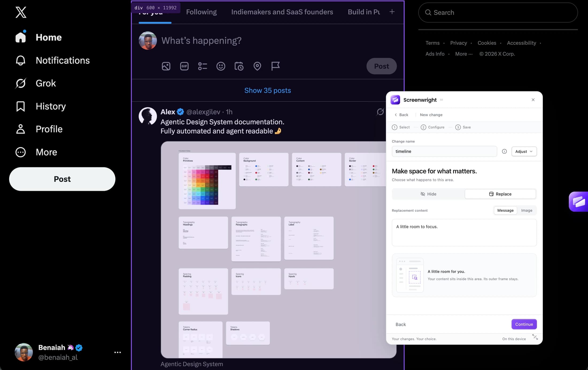
Task: Click the GIF icon in composer
Action: pyautogui.click(x=184, y=66)
